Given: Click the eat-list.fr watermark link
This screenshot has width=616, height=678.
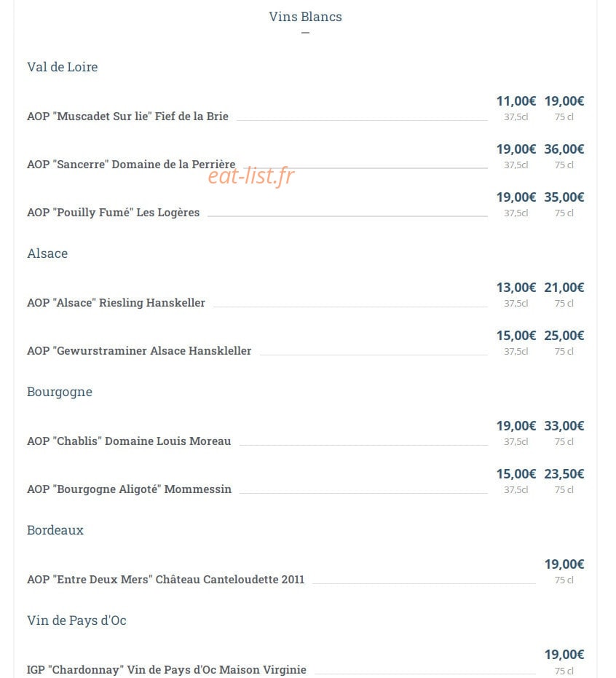Looking at the screenshot, I should click(x=250, y=176).
